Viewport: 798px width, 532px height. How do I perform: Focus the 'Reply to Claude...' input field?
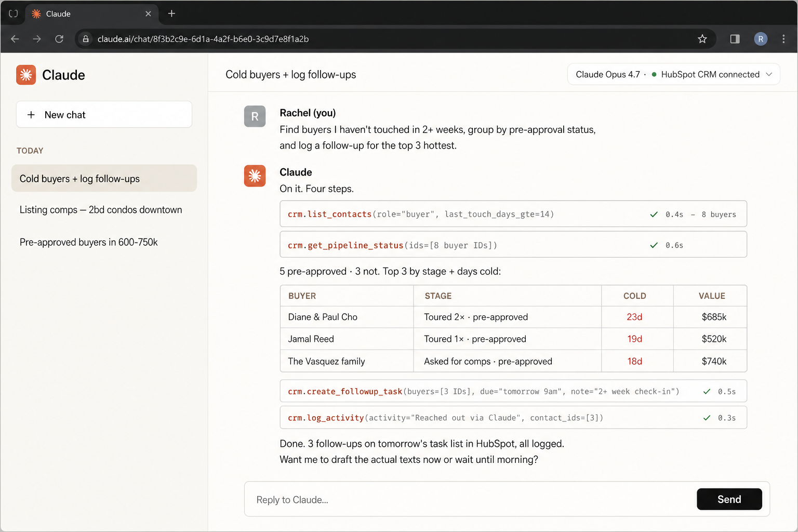pyautogui.click(x=470, y=499)
